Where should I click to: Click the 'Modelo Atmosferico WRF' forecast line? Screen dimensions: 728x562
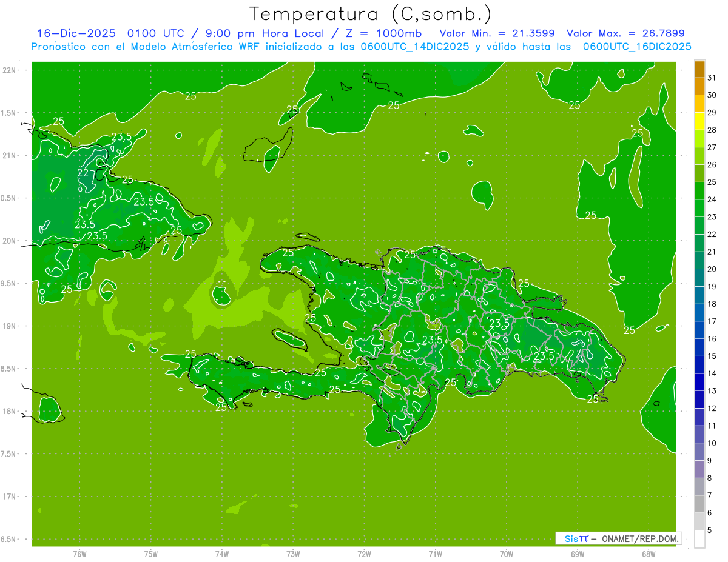click(361, 46)
